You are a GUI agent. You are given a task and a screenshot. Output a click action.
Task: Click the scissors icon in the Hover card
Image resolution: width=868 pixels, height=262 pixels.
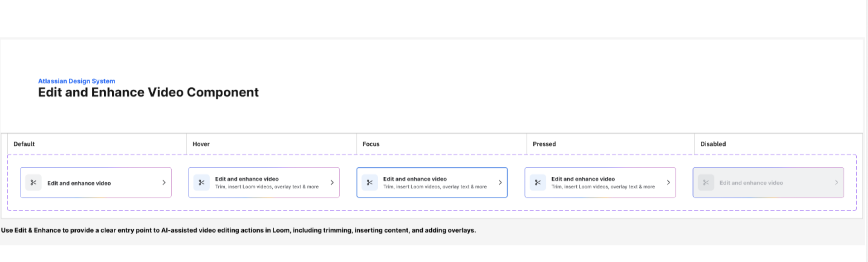pos(202,183)
